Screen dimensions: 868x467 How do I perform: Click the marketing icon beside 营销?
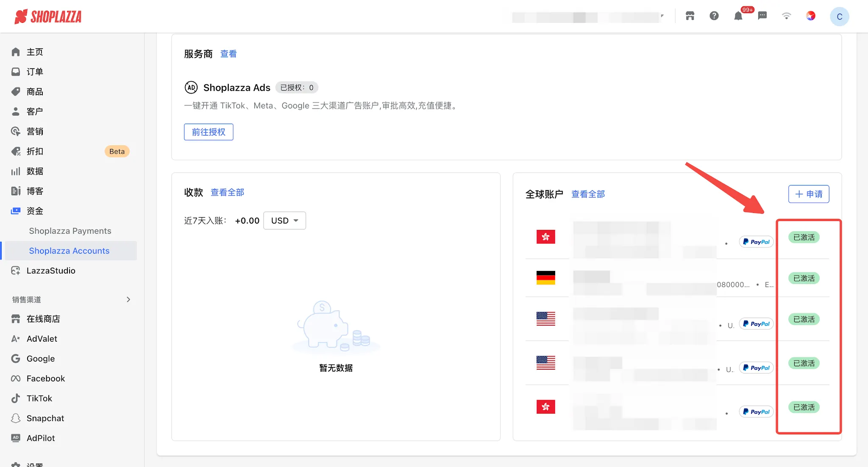tap(16, 131)
